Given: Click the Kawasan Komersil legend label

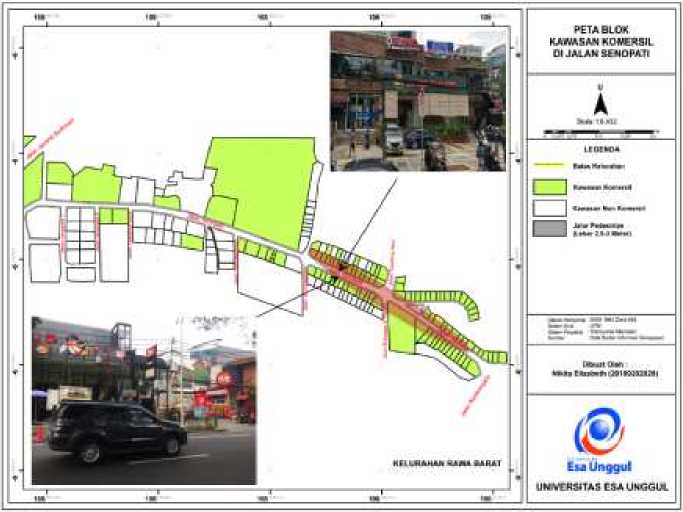Looking at the screenshot, I should [x=595, y=187].
